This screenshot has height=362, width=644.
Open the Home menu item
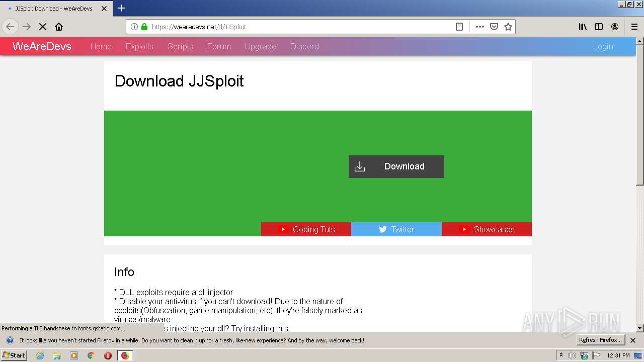(101, 46)
